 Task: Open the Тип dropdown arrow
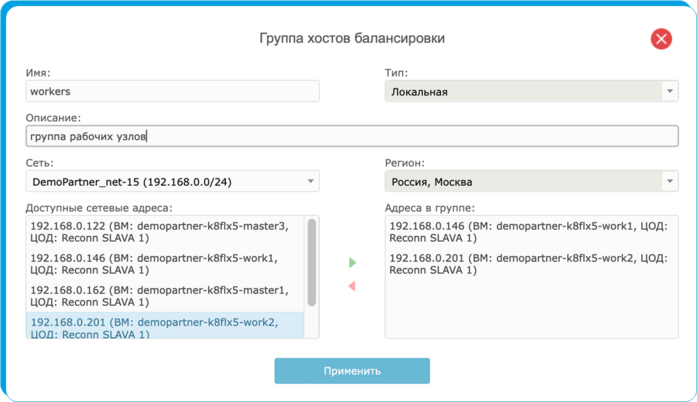[x=669, y=91]
